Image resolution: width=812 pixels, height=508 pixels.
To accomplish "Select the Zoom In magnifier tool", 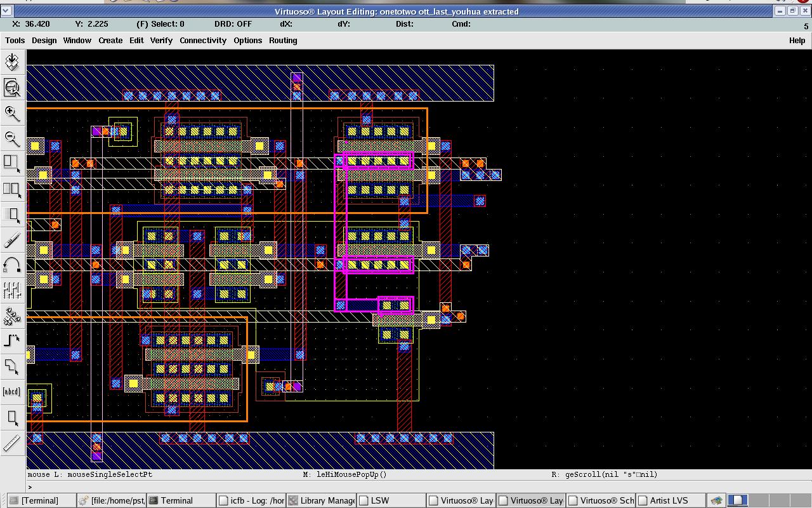I will 12,113.
